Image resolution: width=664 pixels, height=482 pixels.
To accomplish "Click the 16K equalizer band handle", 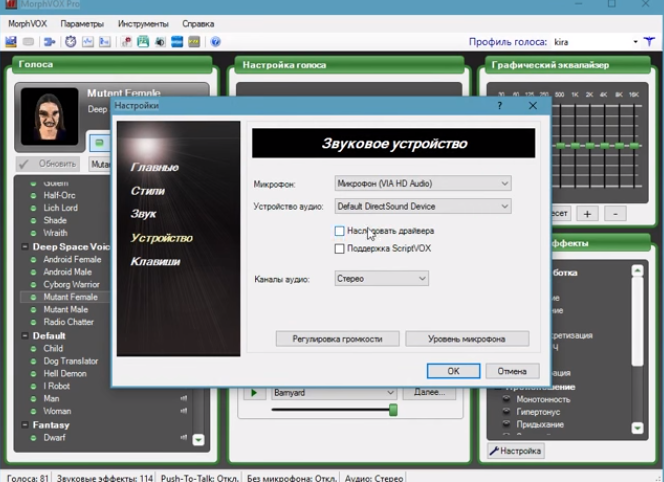I will pos(634,145).
